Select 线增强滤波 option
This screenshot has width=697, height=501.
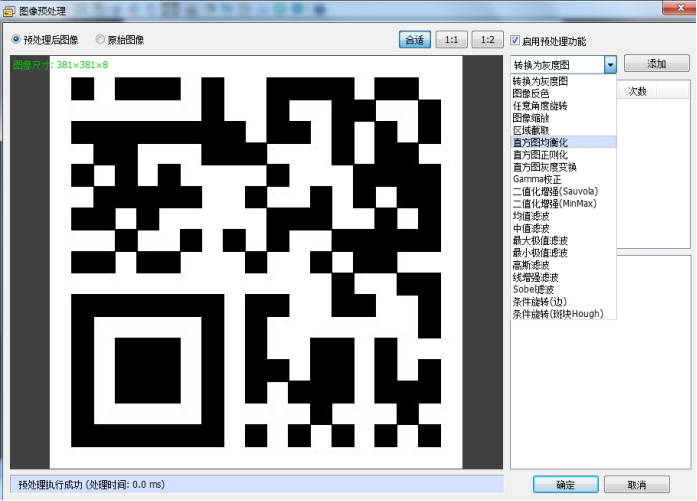point(564,277)
